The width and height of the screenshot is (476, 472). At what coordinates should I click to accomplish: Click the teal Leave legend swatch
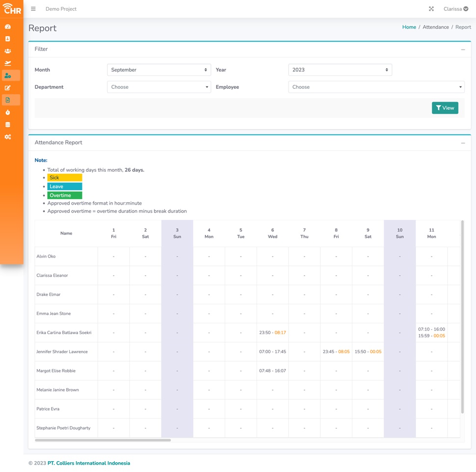65,186
